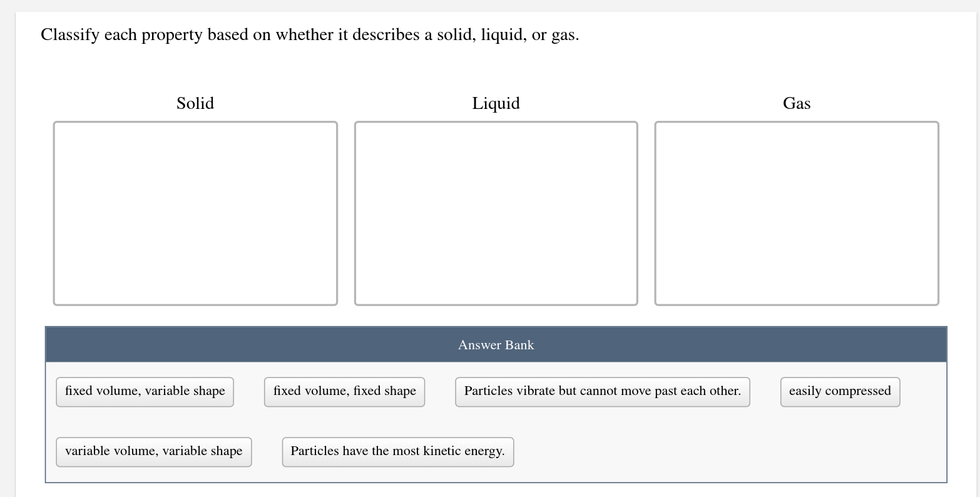This screenshot has height=497, width=980.
Task: Click the Liquid category label
Action: (x=496, y=103)
